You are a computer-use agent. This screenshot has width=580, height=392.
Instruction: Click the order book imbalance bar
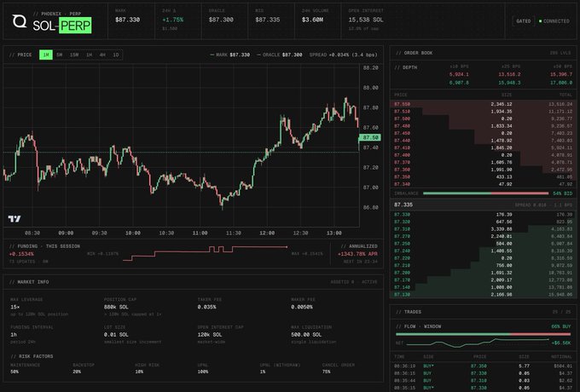pyautogui.click(x=485, y=193)
